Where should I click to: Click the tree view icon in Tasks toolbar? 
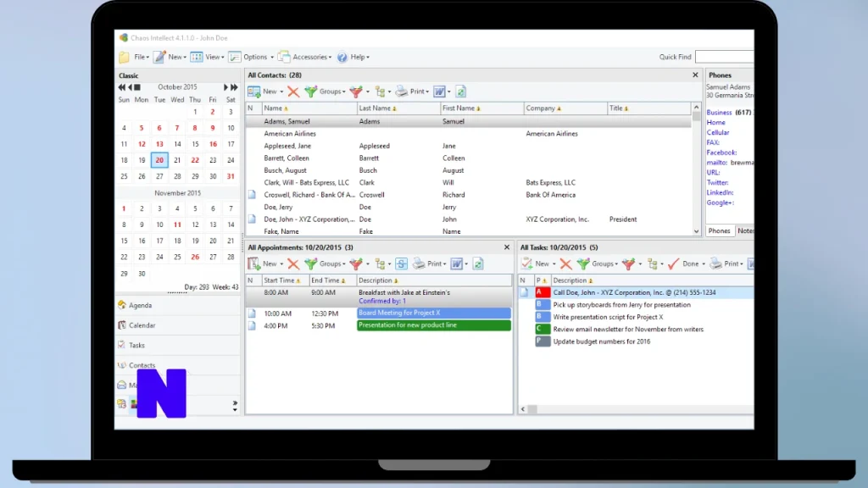tap(653, 264)
